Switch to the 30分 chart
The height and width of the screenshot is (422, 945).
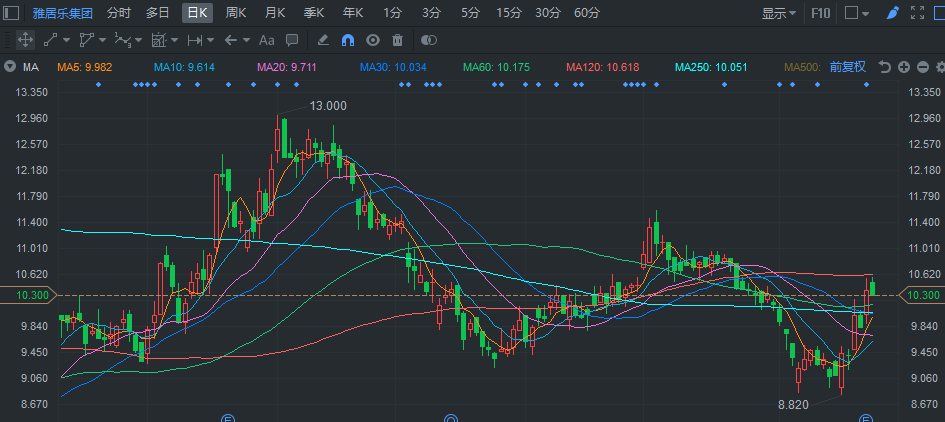pyautogui.click(x=548, y=13)
